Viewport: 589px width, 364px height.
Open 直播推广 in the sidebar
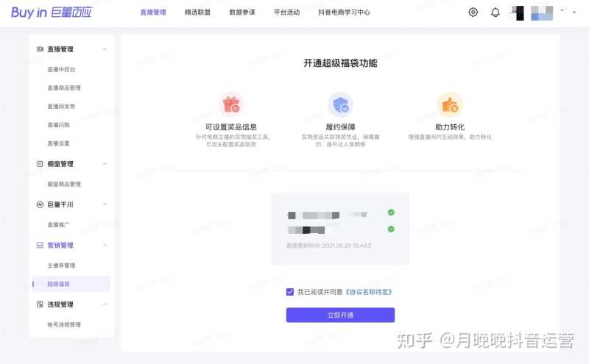58,225
